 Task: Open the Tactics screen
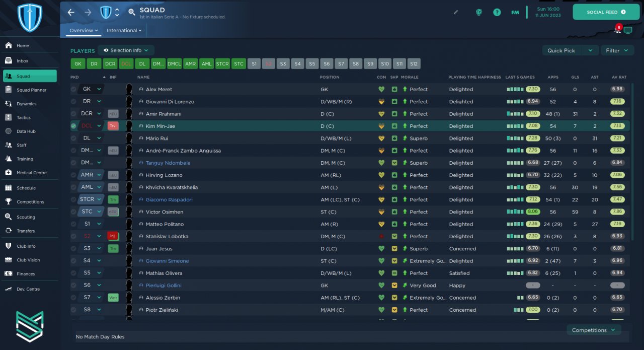coord(29,117)
